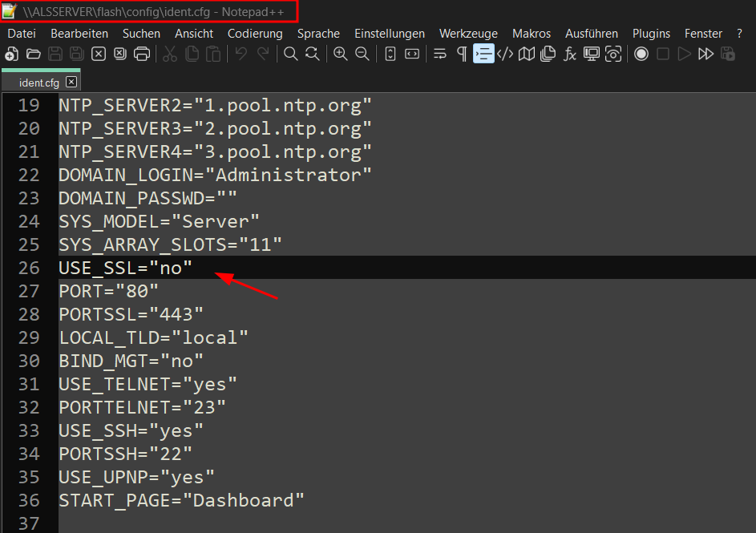756x533 pixels.
Task: Click the monitoring eye icon
Action: tap(613, 54)
